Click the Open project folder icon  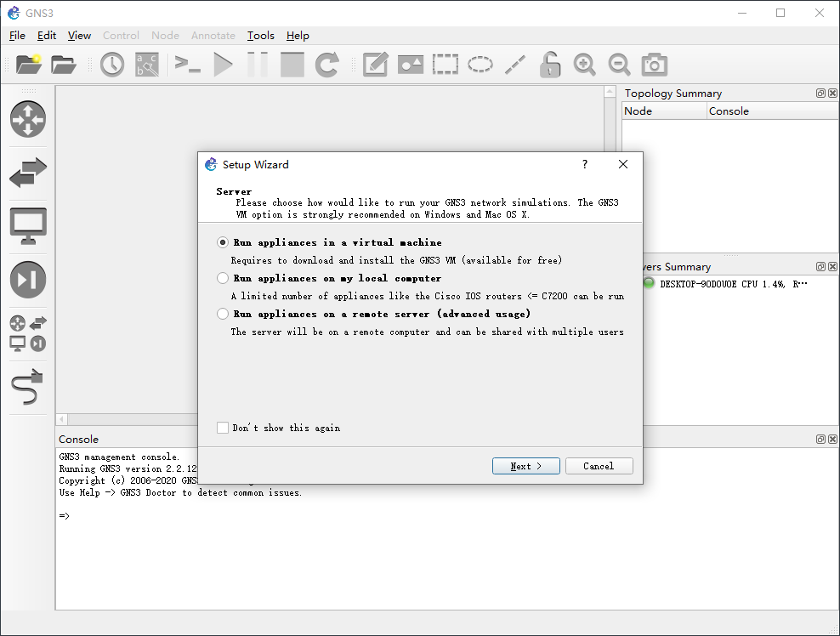tap(63, 65)
